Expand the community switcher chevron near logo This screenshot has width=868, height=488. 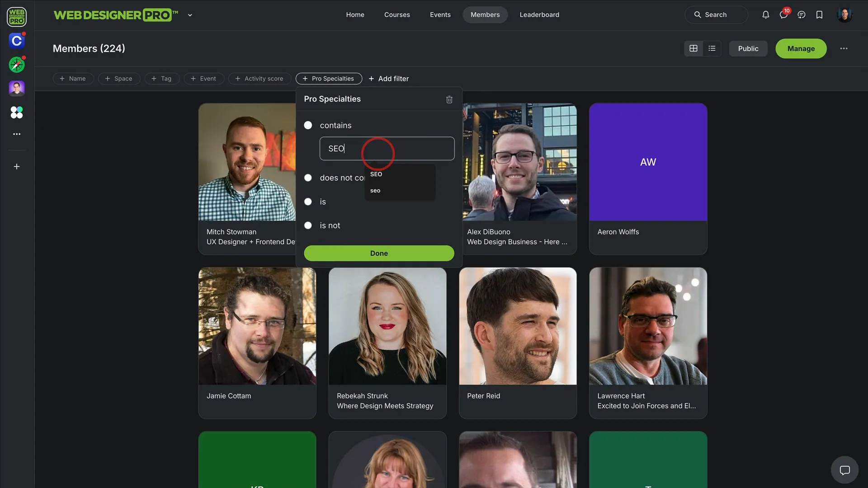(190, 15)
